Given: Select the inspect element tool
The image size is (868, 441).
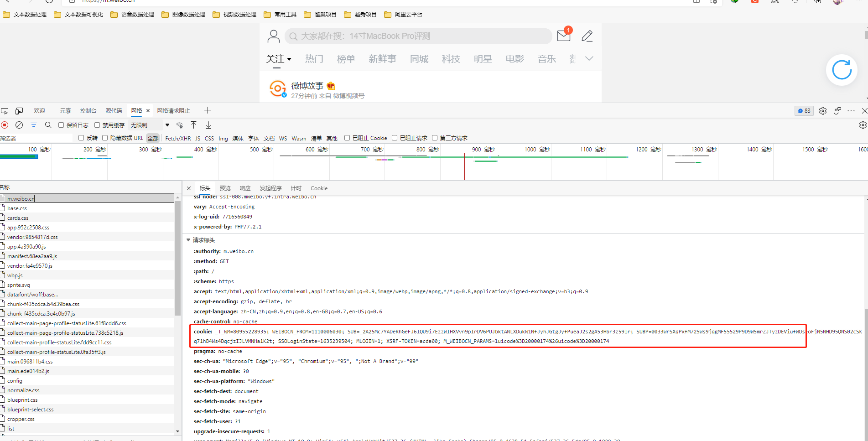Looking at the screenshot, I should (x=5, y=110).
